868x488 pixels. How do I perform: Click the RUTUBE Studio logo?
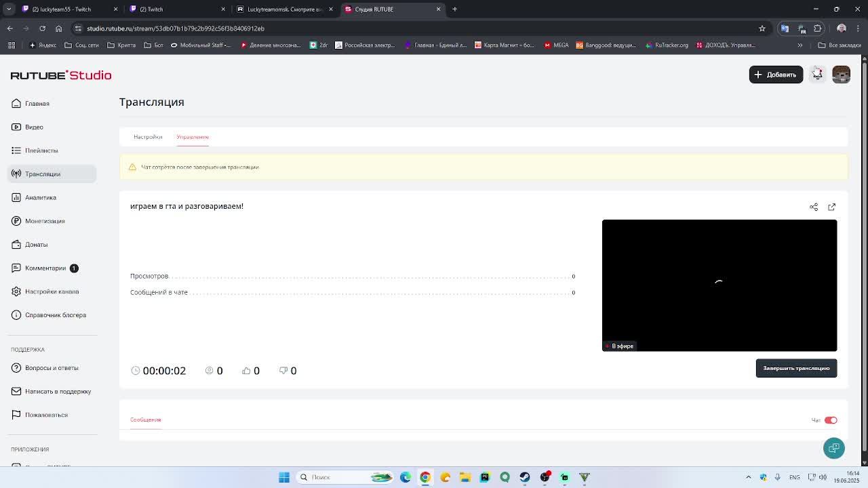click(61, 75)
